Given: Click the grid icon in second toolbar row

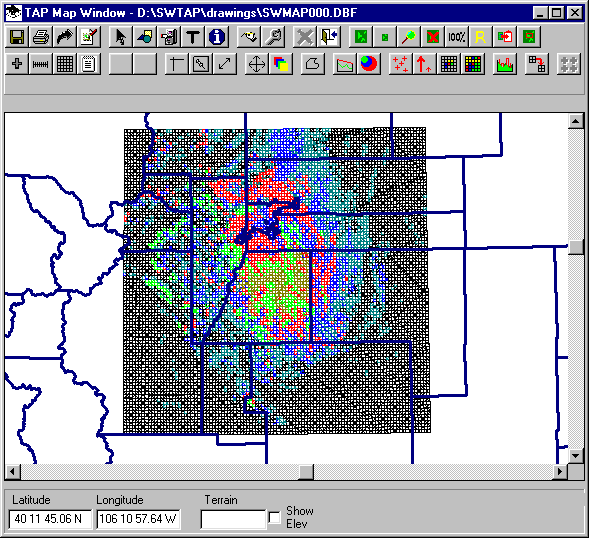Looking at the screenshot, I should pos(65,64).
